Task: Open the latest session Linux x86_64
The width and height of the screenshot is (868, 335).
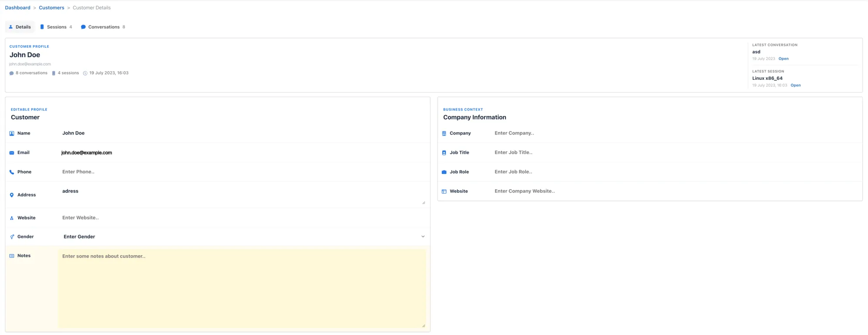Action: tap(796, 85)
